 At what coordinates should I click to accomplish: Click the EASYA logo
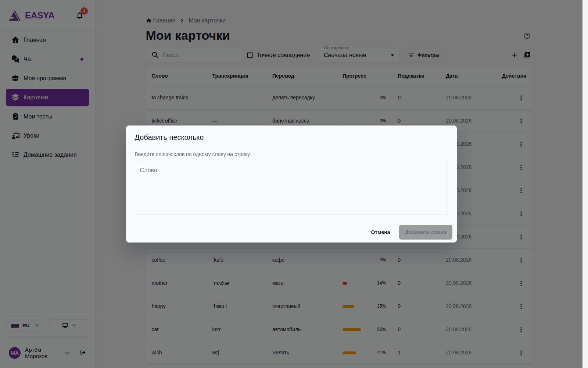click(32, 15)
